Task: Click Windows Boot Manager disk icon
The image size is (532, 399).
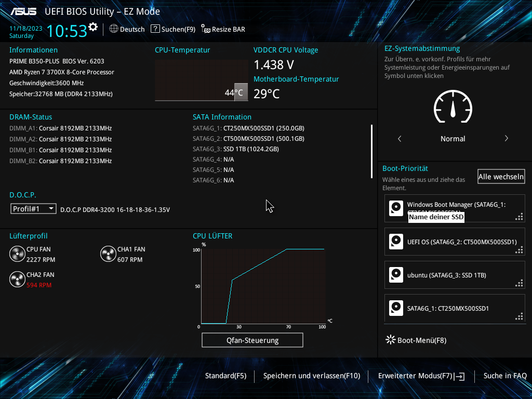Action: (396, 208)
